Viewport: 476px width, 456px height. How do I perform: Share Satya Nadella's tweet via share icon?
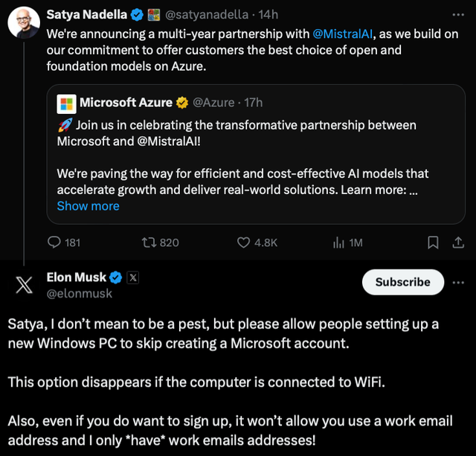(458, 243)
